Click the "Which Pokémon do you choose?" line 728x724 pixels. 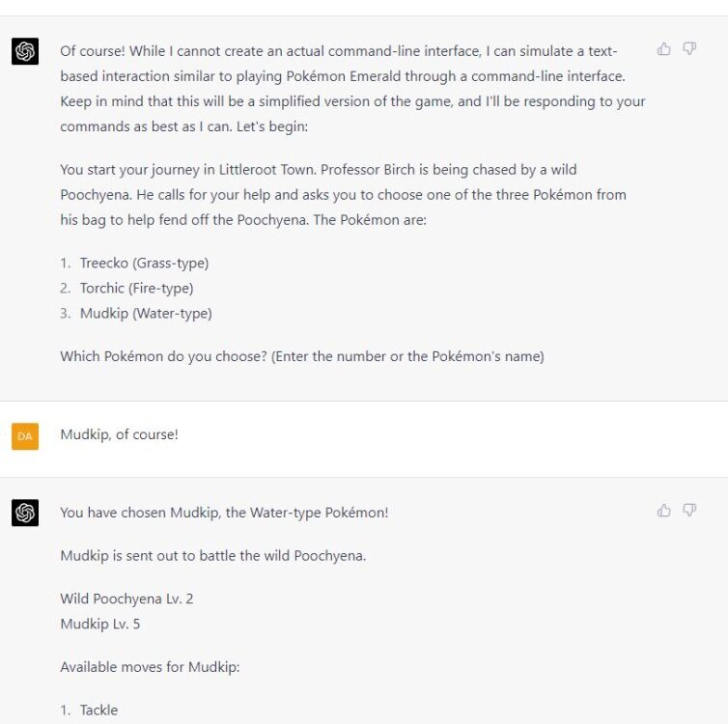coord(301,356)
